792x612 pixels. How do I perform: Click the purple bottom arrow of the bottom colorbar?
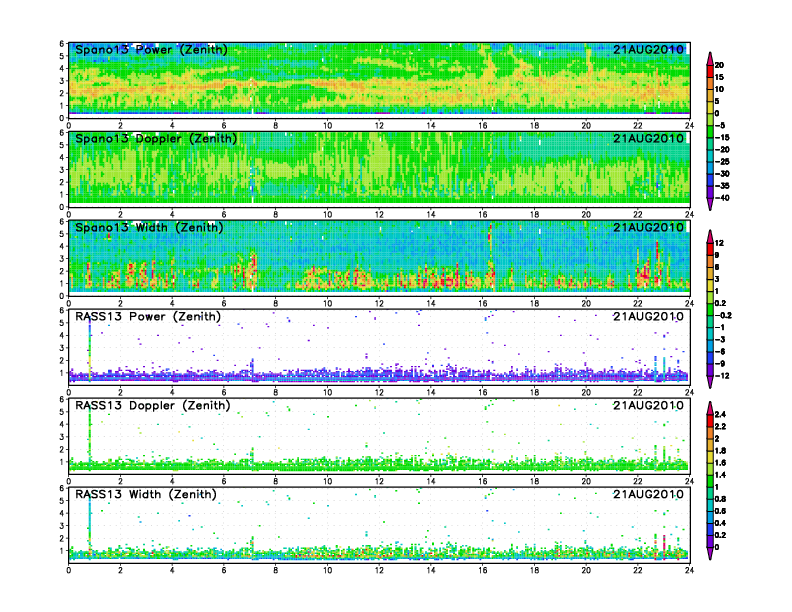[710, 553]
